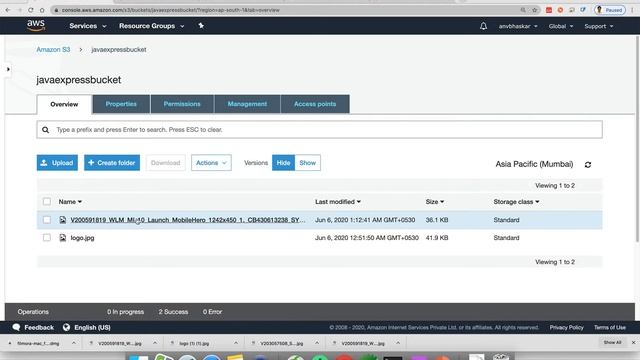The width and height of the screenshot is (640, 360).
Task: Switch to the Overview tab
Action: pyautogui.click(x=64, y=104)
